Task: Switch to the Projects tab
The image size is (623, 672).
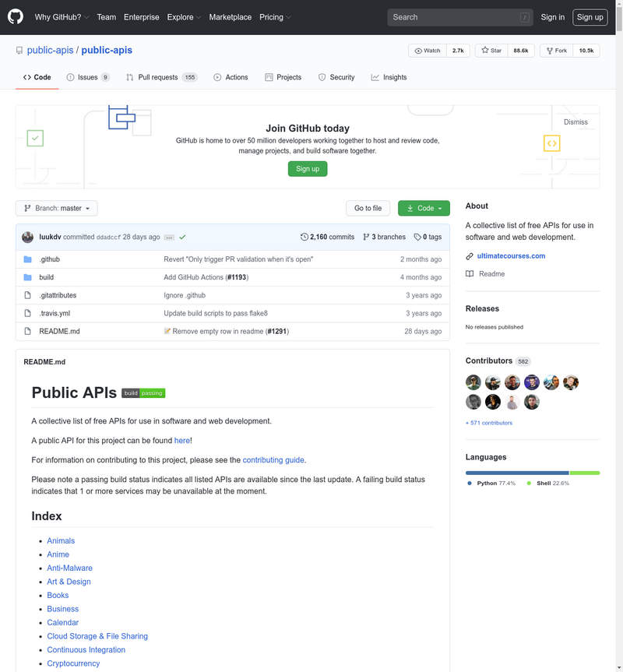Action: pos(283,77)
